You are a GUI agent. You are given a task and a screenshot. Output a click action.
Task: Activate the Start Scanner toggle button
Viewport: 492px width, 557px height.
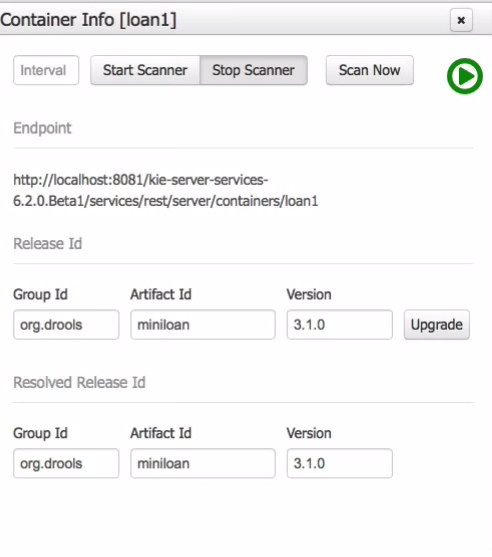pos(145,70)
